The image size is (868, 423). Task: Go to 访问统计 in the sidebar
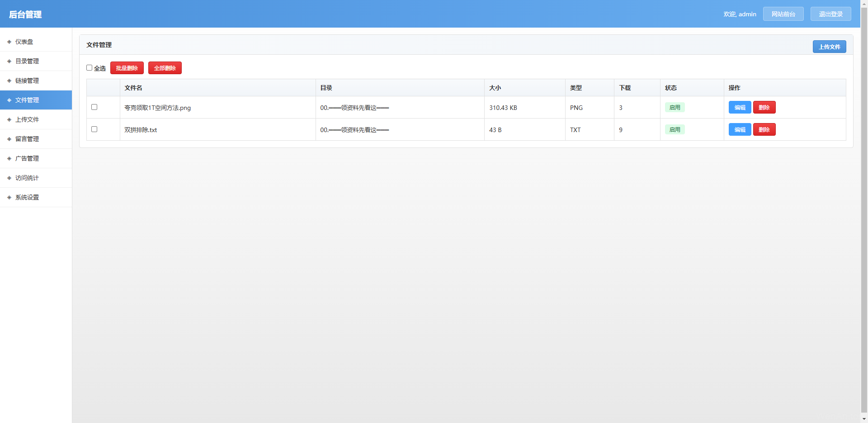click(x=27, y=178)
